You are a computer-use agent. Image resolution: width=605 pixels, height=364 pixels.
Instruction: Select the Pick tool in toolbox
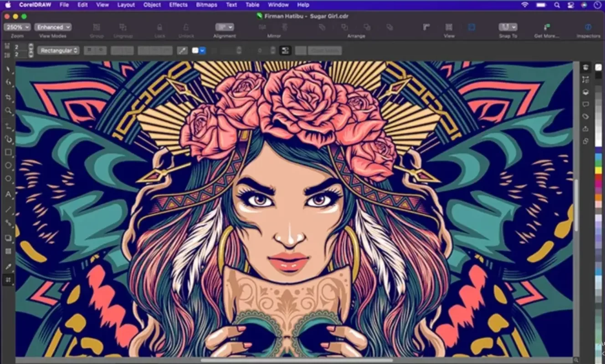point(8,69)
